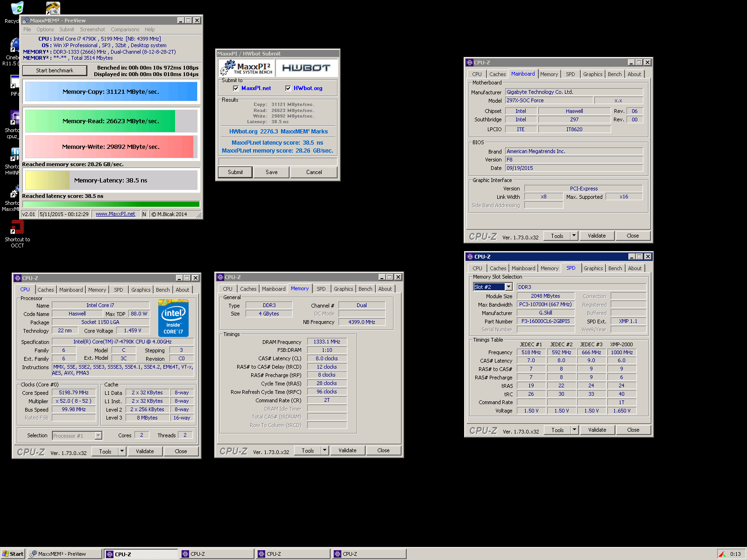Image resolution: width=747 pixels, height=560 pixels.
Task: Open the temperature monitor shortcut showing 46°
Action: tap(53, 7)
